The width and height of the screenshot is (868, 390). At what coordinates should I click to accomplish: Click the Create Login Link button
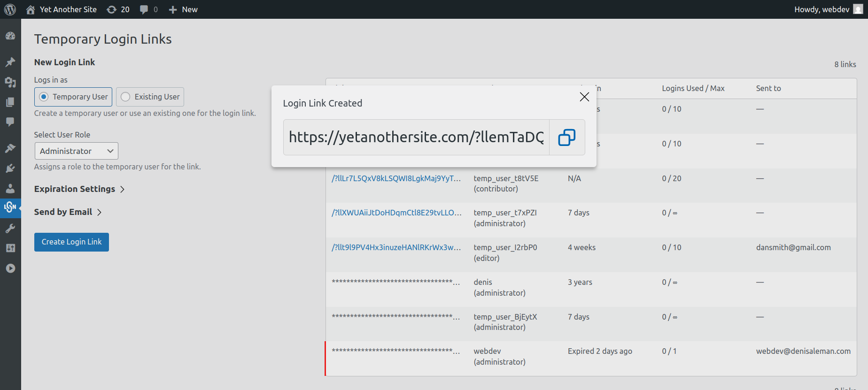click(71, 242)
